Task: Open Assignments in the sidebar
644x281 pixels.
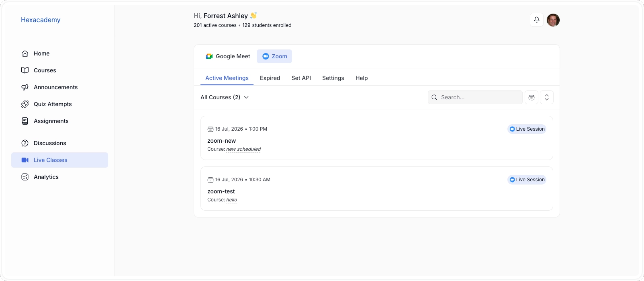Action: (59, 121)
